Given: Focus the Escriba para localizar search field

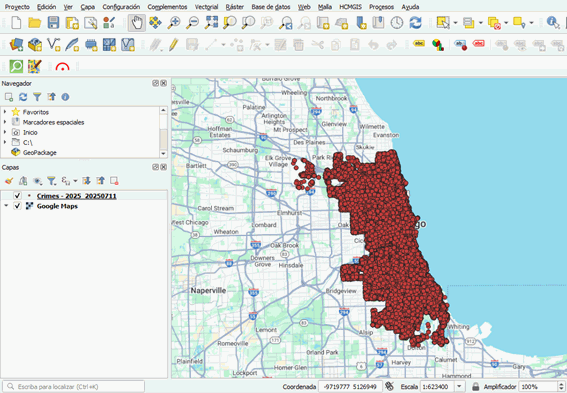Looking at the screenshot, I should click(74, 386).
